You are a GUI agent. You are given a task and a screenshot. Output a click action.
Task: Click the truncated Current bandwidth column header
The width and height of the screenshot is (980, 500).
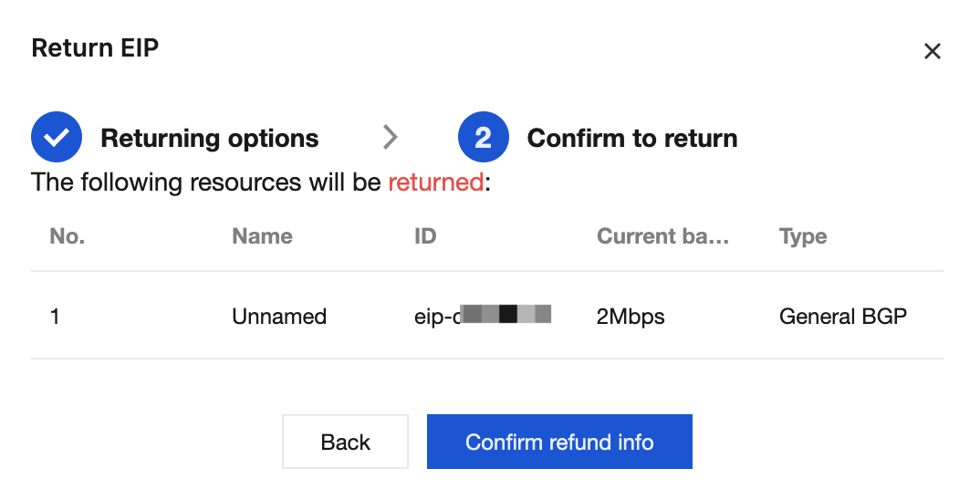click(662, 236)
